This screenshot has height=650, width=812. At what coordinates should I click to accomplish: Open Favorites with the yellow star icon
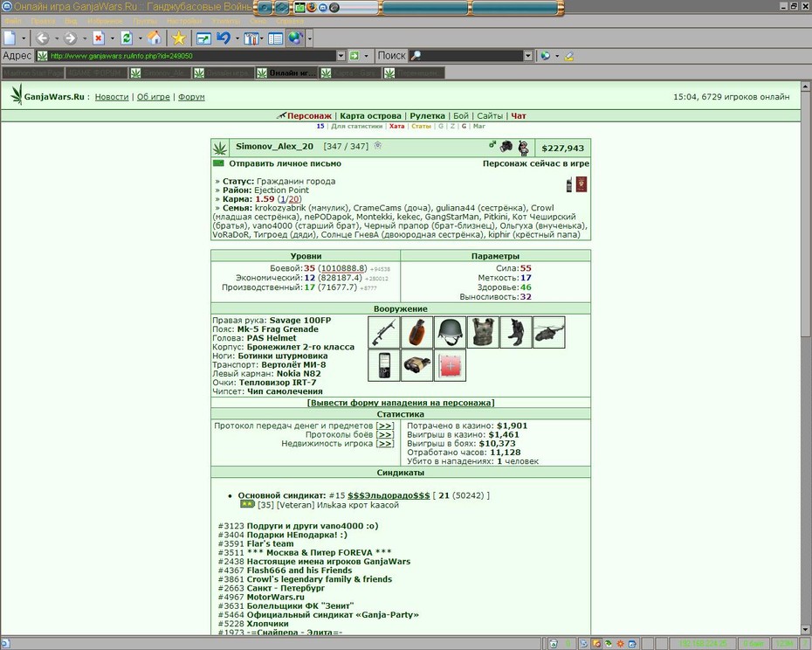(x=179, y=38)
